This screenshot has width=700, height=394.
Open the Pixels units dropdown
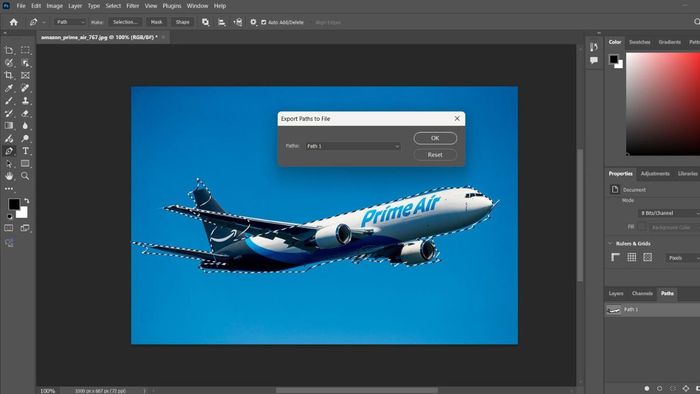[x=683, y=258]
